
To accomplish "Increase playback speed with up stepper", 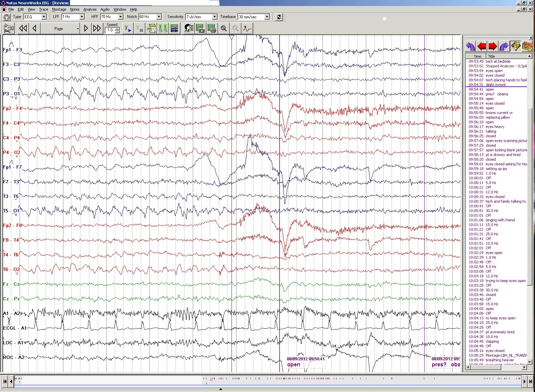I will click(117, 29).
